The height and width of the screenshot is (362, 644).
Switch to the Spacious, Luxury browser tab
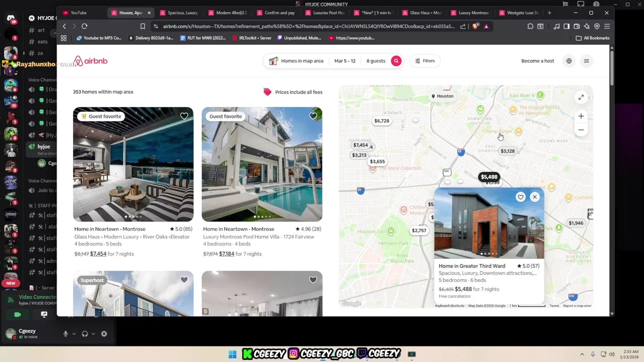click(180, 13)
